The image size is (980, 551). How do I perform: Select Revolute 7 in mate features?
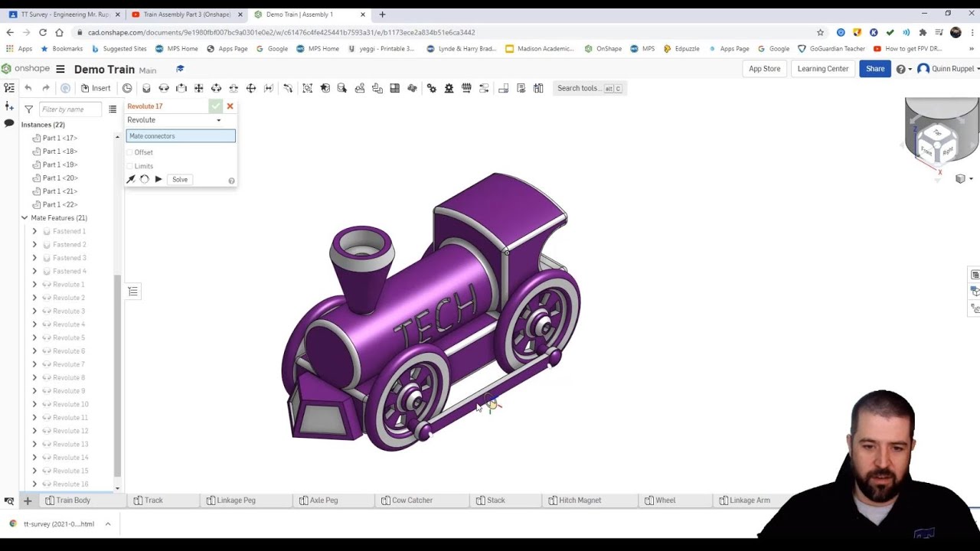69,364
